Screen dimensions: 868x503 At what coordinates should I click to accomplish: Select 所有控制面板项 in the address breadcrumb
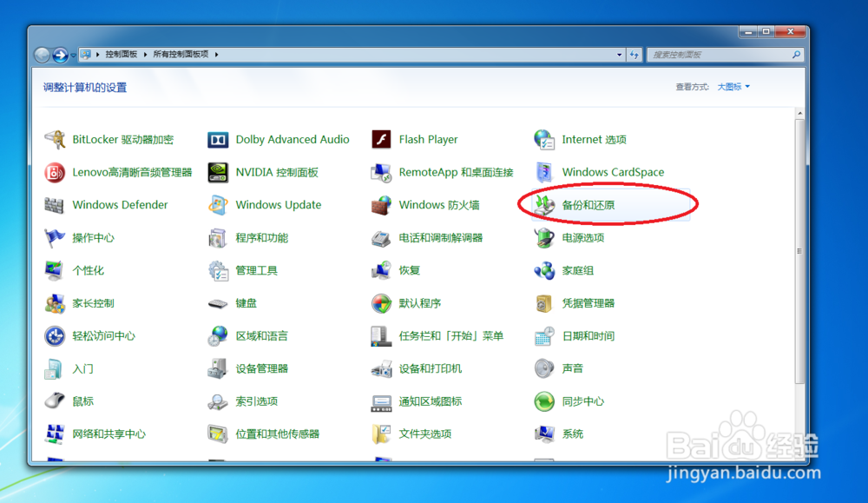click(x=181, y=54)
